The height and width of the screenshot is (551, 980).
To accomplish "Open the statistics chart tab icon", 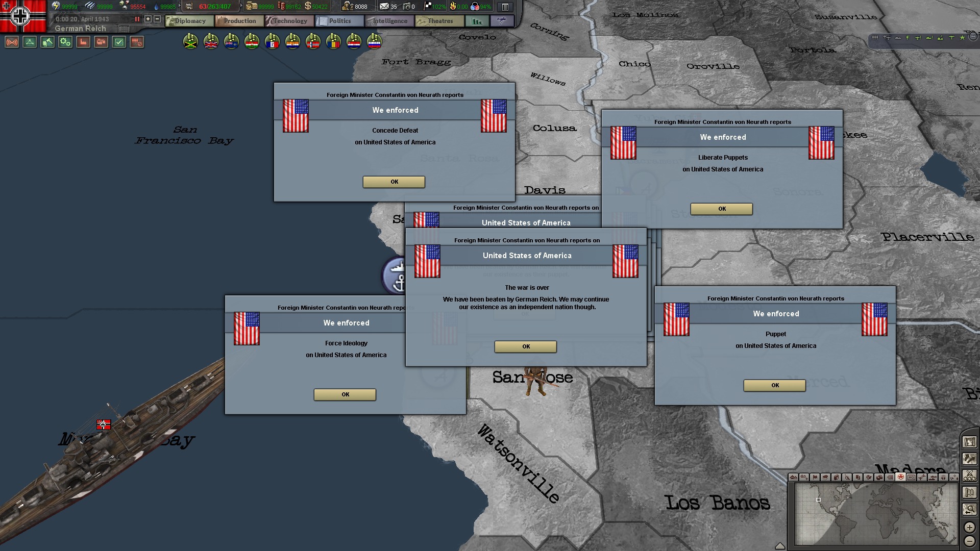I will 477,21.
